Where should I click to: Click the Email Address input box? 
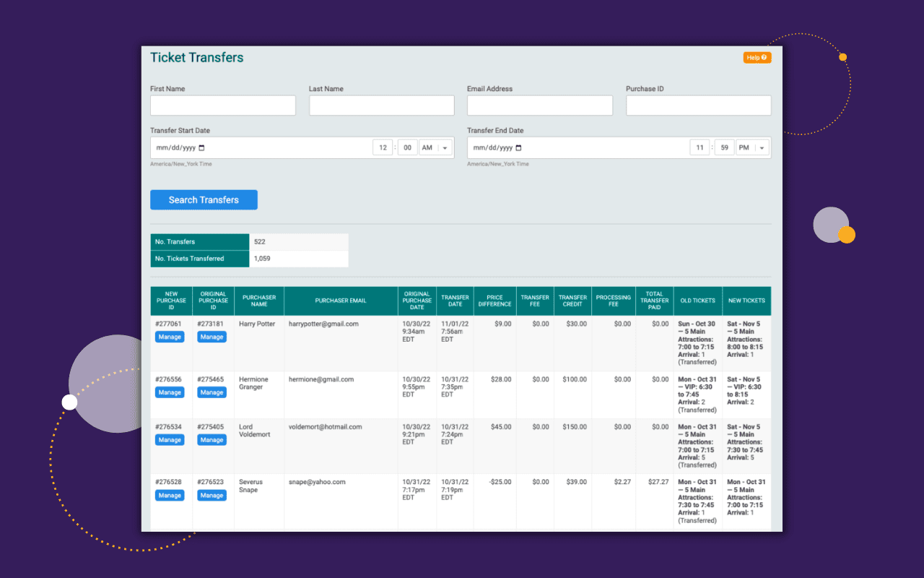point(540,105)
